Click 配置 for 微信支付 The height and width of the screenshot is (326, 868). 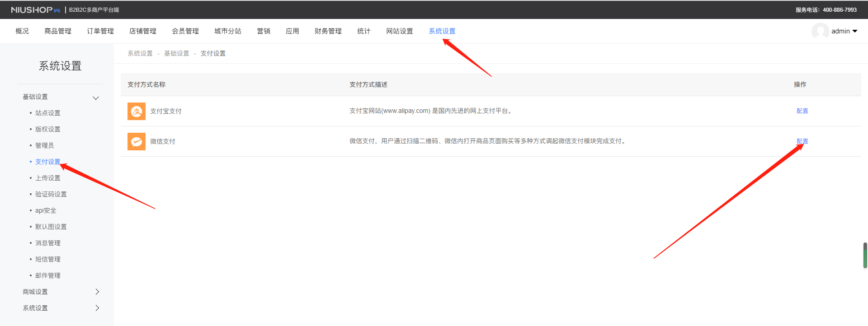coord(802,141)
